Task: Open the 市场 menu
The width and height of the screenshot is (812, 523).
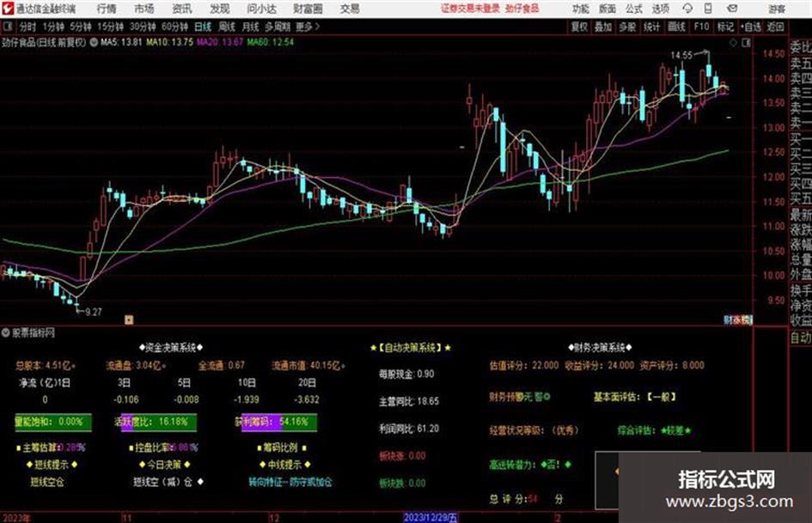Action: (144, 9)
